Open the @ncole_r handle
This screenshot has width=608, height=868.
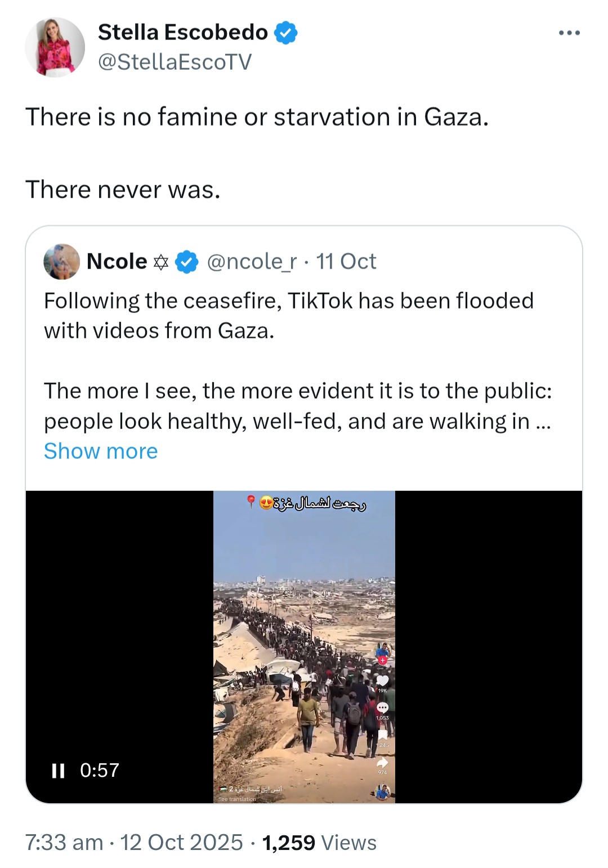point(252,262)
